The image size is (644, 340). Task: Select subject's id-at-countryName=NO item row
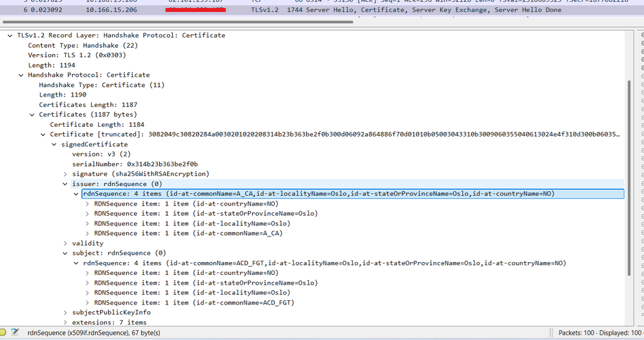(x=186, y=273)
